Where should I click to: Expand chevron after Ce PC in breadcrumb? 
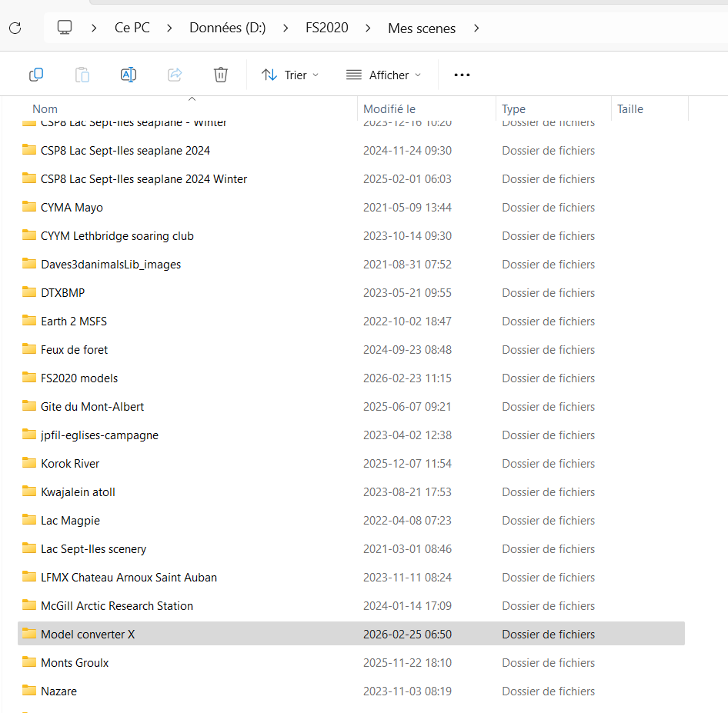pyautogui.click(x=169, y=28)
